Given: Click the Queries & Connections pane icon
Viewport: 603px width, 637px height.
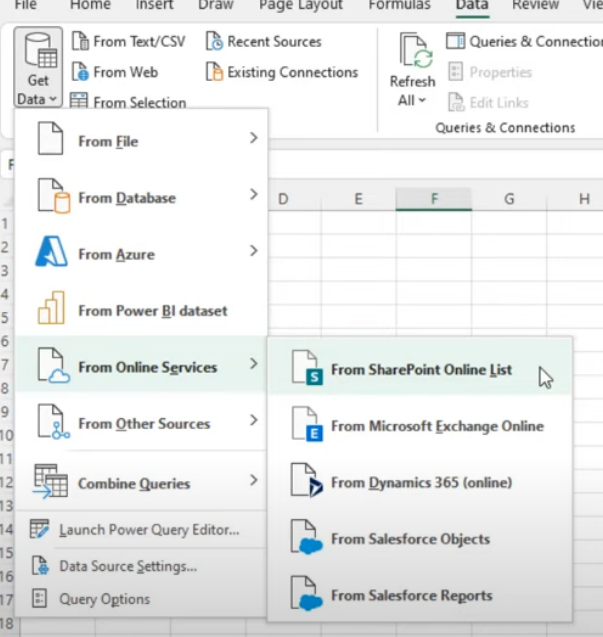Looking at the screenshot, I should point(456,41).
